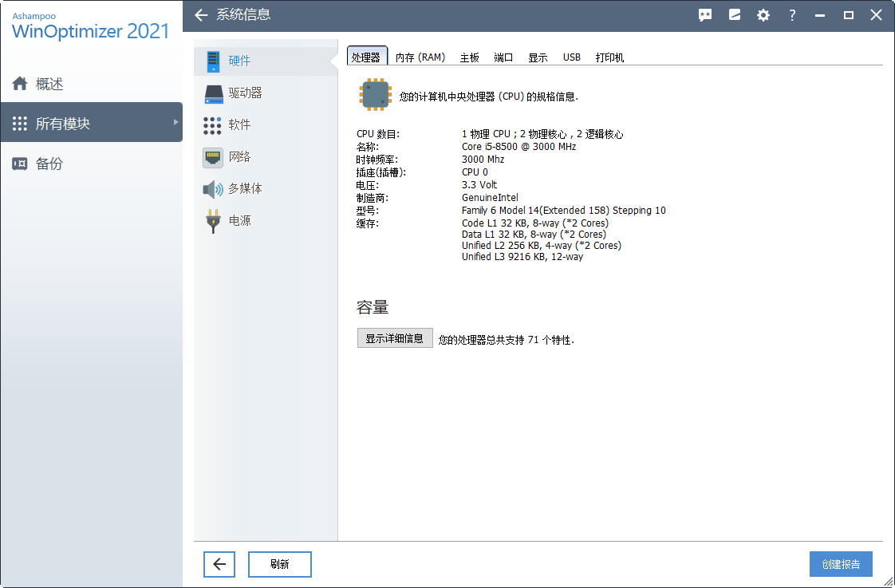
Task: Open 备份 in left navigation
Action: [x=91, y=164]
